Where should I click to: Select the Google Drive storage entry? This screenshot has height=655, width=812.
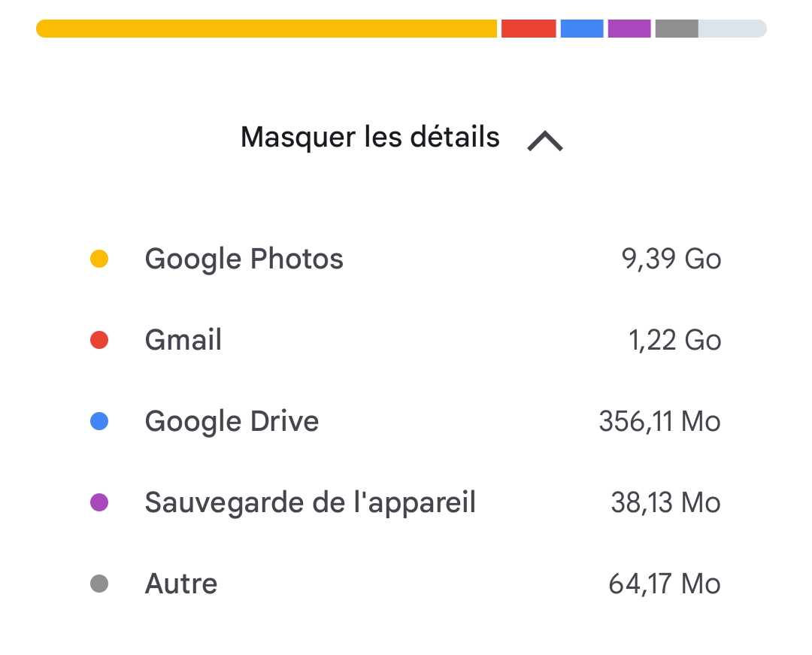(x=232, y=422)
